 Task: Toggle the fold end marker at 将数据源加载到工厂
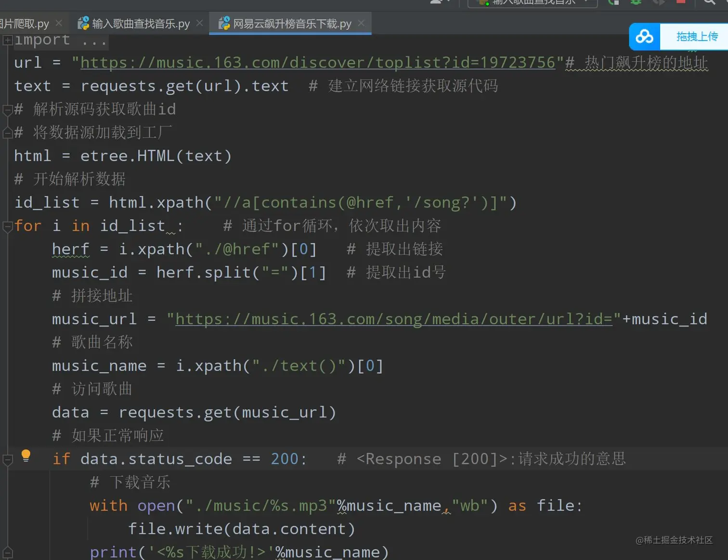[x=7, y=132]
